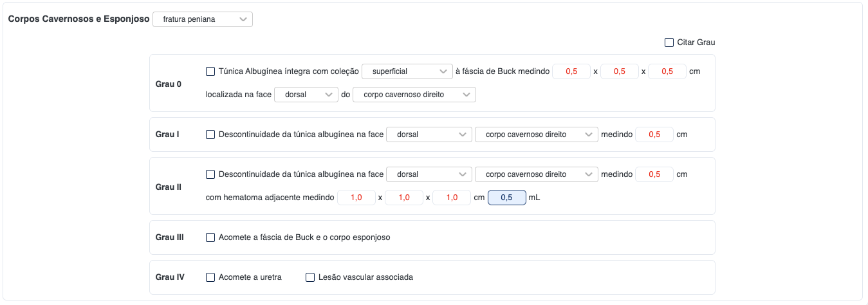Viewport: 868px width, 305px height.
Task: Open Grau I 'corpo cavernoso direito' dropdown
Action: [x=536, y=134]
